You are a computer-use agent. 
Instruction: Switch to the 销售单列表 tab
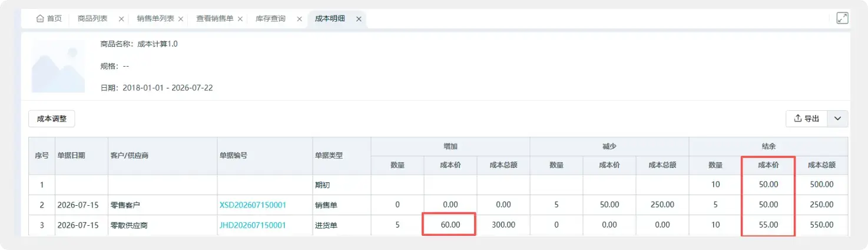pyautogui.click(x=155, y=19)
